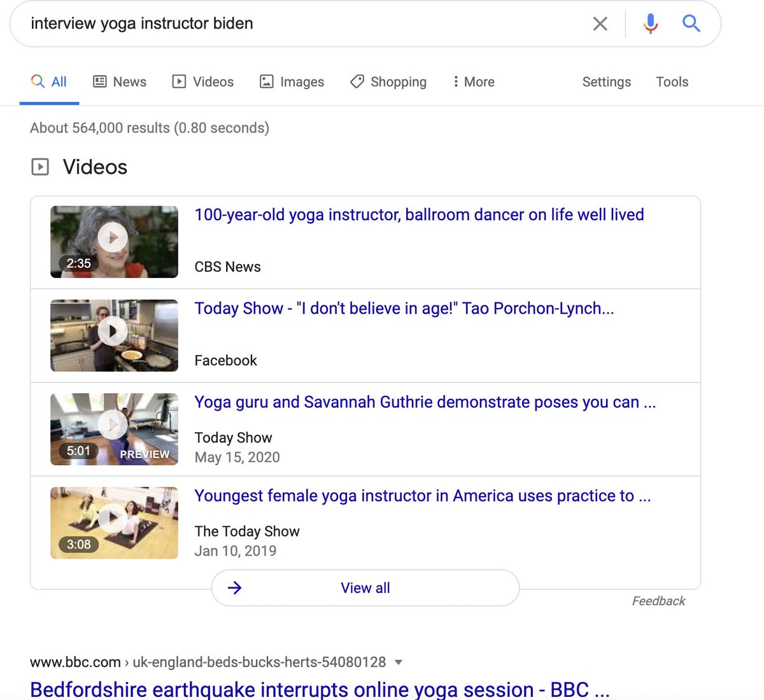The height and width of the screenshot is (700, 764).
Task: Open 'Bedfordshire earthquake interrupts online yoga session' result
Action: pyautogui.click(x=320, y=689)
